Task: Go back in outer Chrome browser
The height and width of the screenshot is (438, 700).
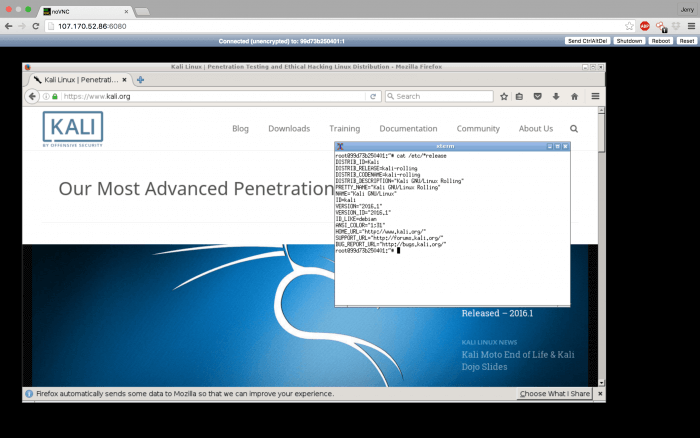Action: [8, 26]
